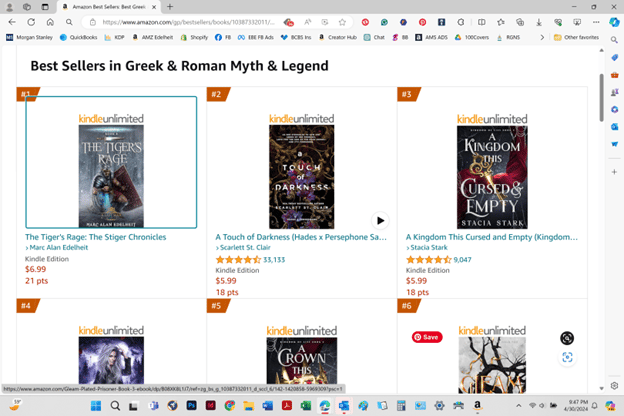Image resolution: width=624 pixels, height=416 pixels.
Task: Click the Pinterest Save button on #6
Action: (x=427, y=337)
